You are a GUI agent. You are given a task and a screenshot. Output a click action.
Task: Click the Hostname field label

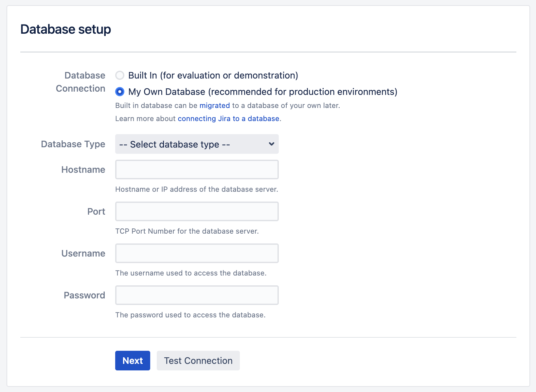[83, 170]
